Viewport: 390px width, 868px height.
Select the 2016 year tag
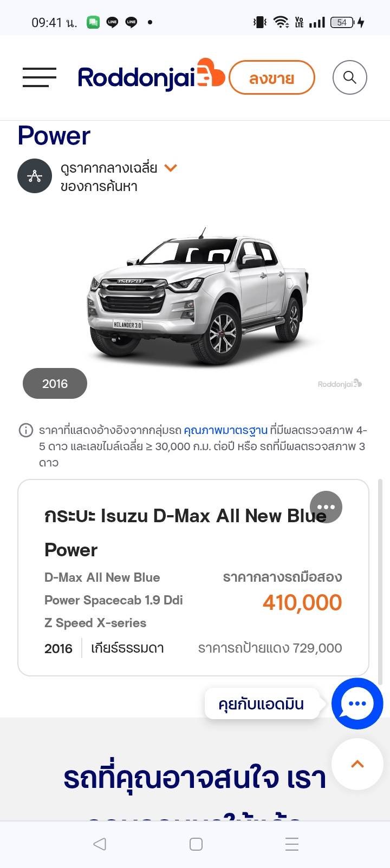[x=55, y=384]
